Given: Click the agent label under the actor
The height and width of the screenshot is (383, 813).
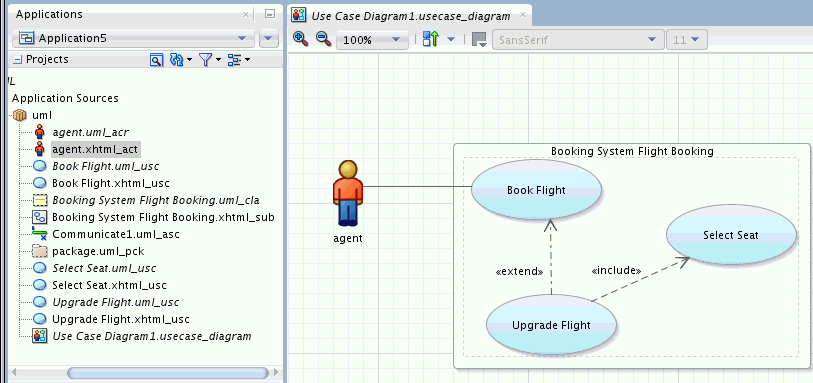Looking at the screenshot, I should (348, 239).
